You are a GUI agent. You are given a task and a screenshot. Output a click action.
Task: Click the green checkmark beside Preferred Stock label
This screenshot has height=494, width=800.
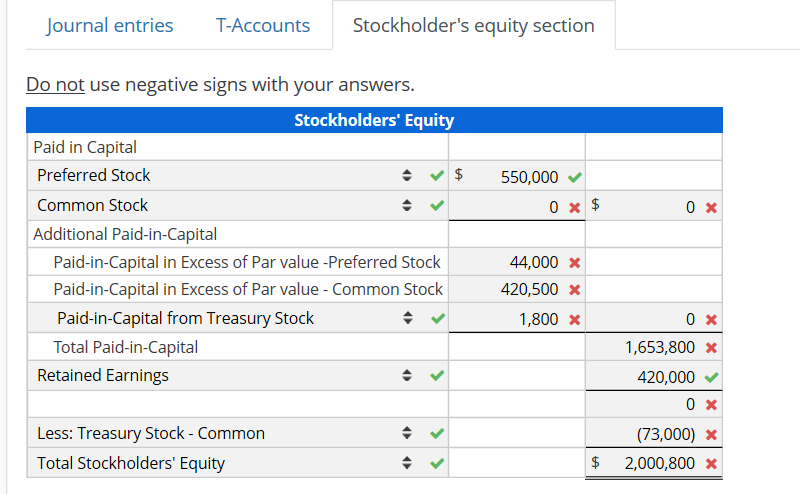[437, 176]
